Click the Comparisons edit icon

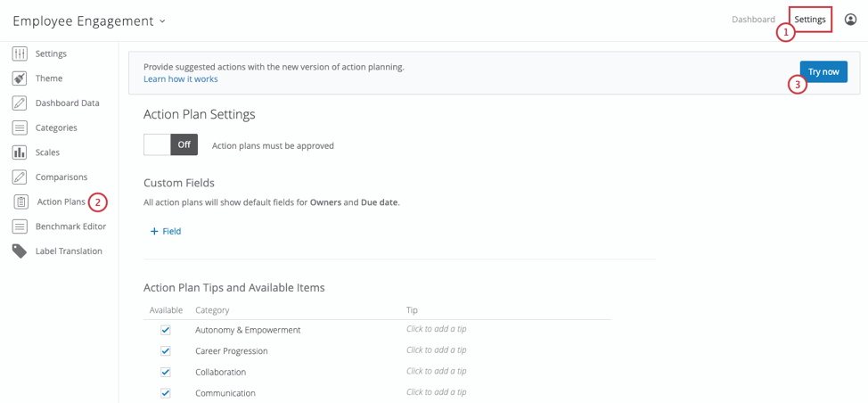(20, 177)
